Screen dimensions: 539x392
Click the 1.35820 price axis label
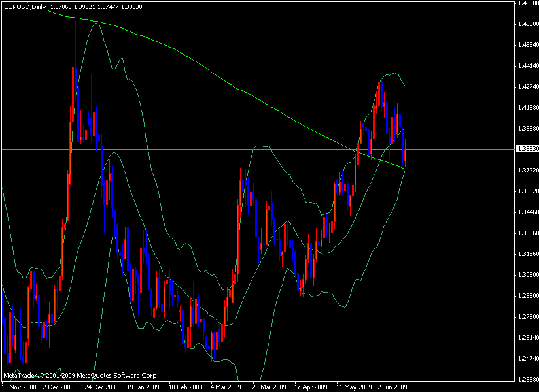tap(528, 191)
